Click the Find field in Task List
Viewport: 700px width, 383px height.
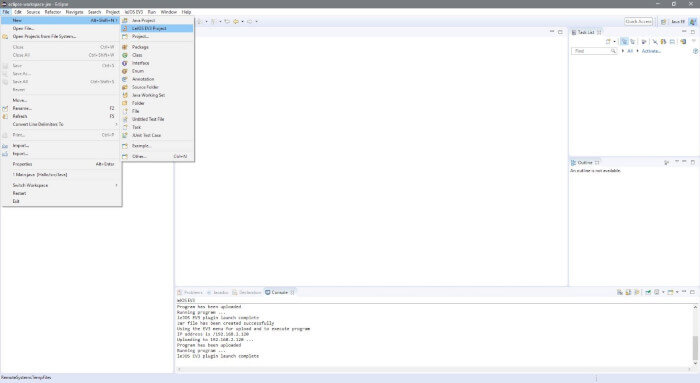[594, 51]
